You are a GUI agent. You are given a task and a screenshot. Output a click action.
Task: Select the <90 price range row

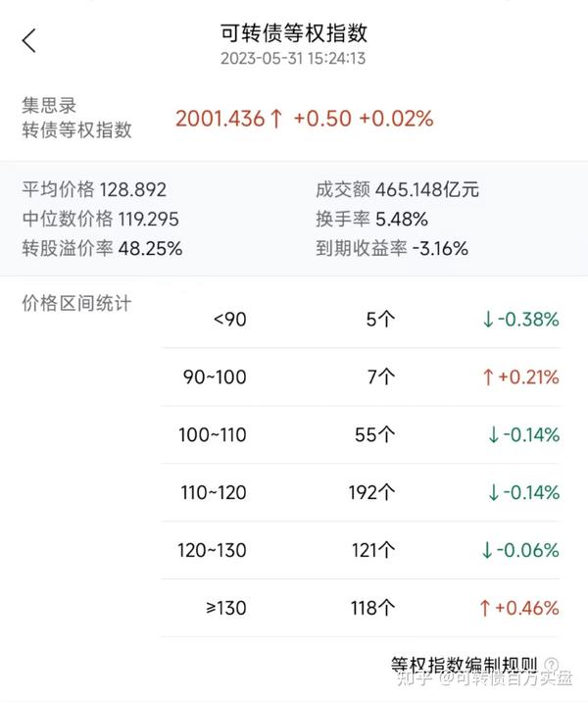(x=361, y=320)
